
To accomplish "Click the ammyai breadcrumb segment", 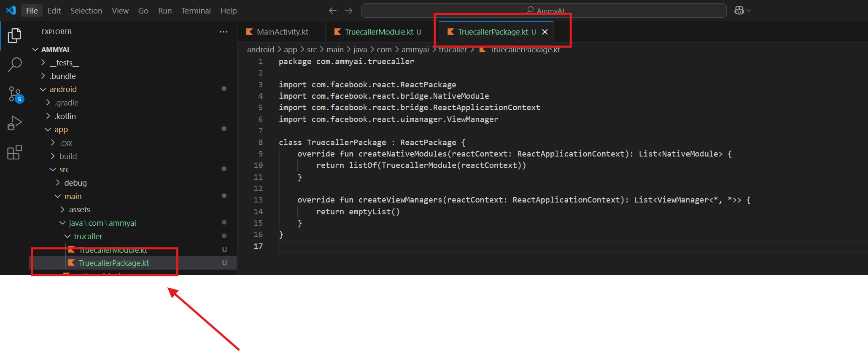I will point(415,50).
